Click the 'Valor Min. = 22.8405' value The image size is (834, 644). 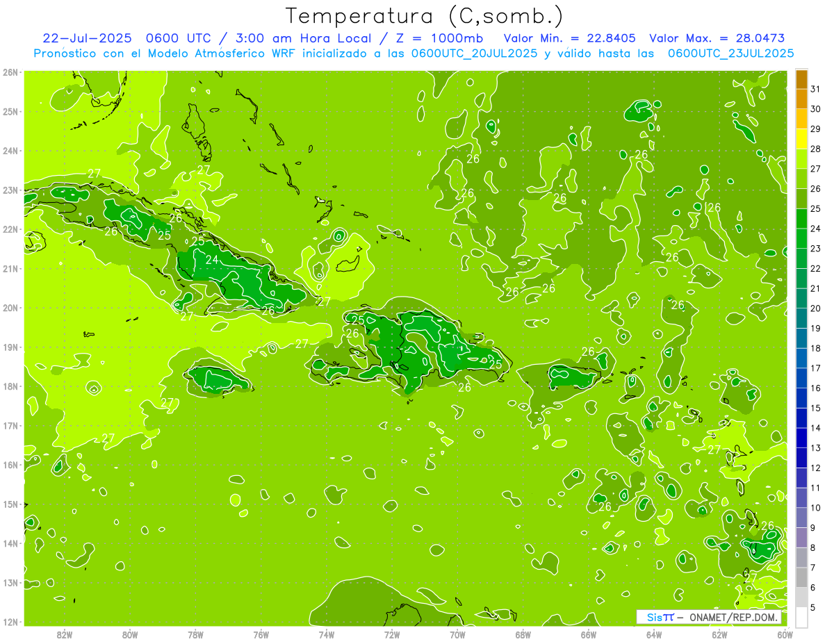click(x=569, y=38)
